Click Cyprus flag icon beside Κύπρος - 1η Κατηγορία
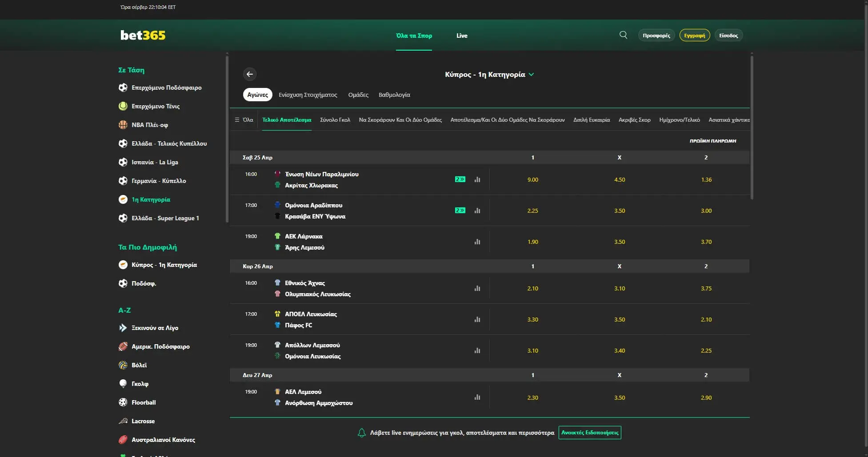The image size is (868, 457). [123, 265]
